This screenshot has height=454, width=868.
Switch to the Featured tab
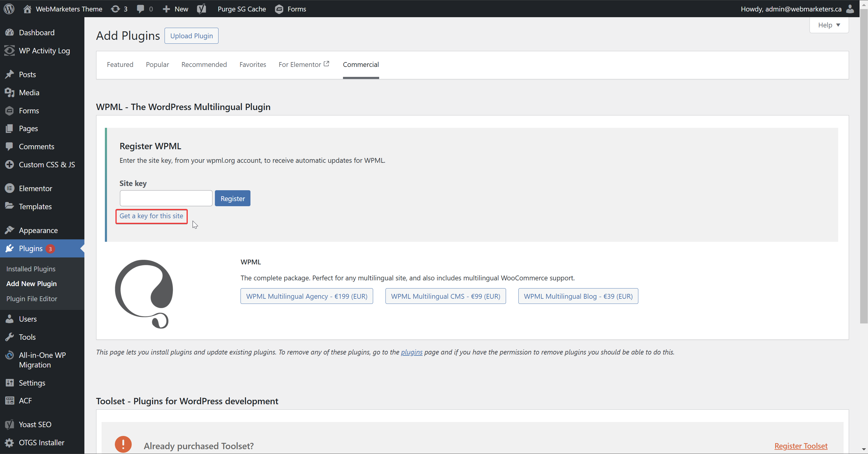pyautogui.click(x=120, y=65)
